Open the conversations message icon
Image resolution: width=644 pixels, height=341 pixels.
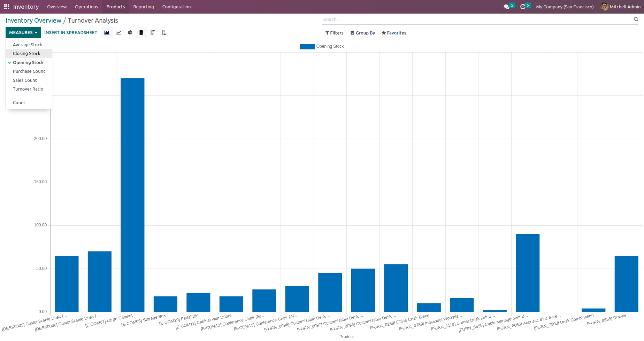tap(506, 7)
